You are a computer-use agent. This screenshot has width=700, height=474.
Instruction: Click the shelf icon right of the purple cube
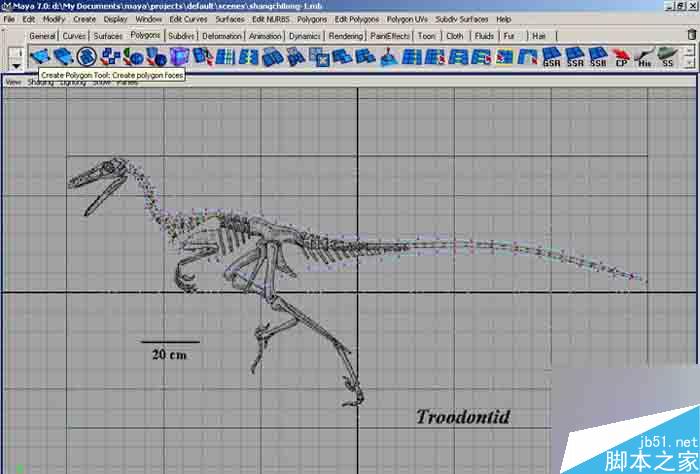pos(203,57)
